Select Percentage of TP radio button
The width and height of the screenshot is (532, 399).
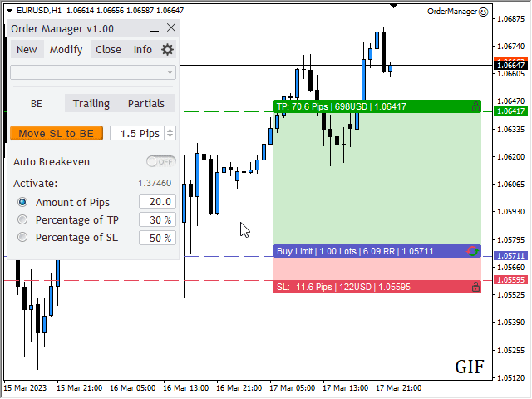pos(22,219)
